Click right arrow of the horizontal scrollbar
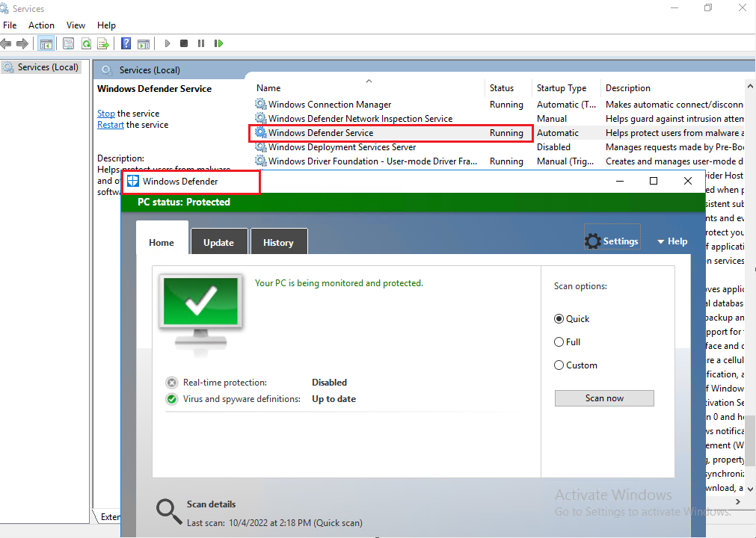The width and height of the screenshot is (756, 538). pyautogui.click(x=737, y=502)
